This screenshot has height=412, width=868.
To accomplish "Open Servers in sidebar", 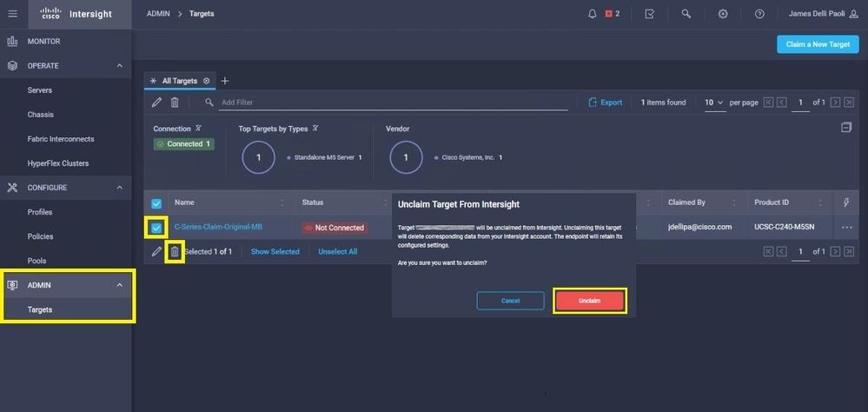I will [40, 90].
